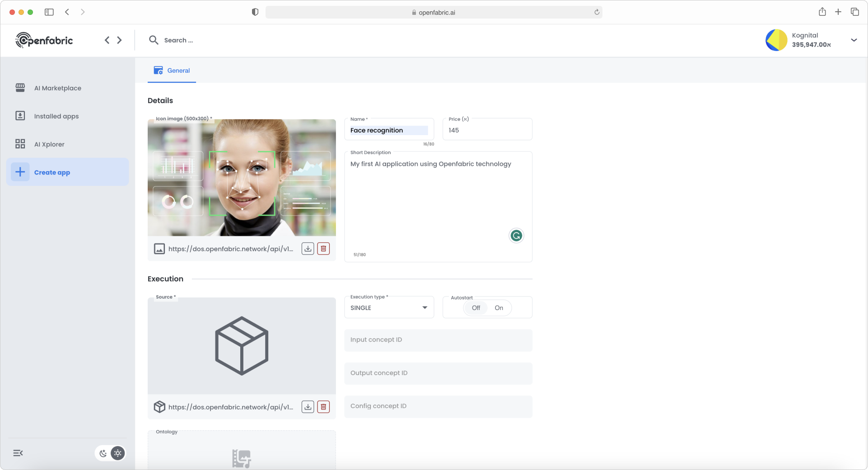
Task: Select Create app in sidebar
Action: (x=68, y=172)
